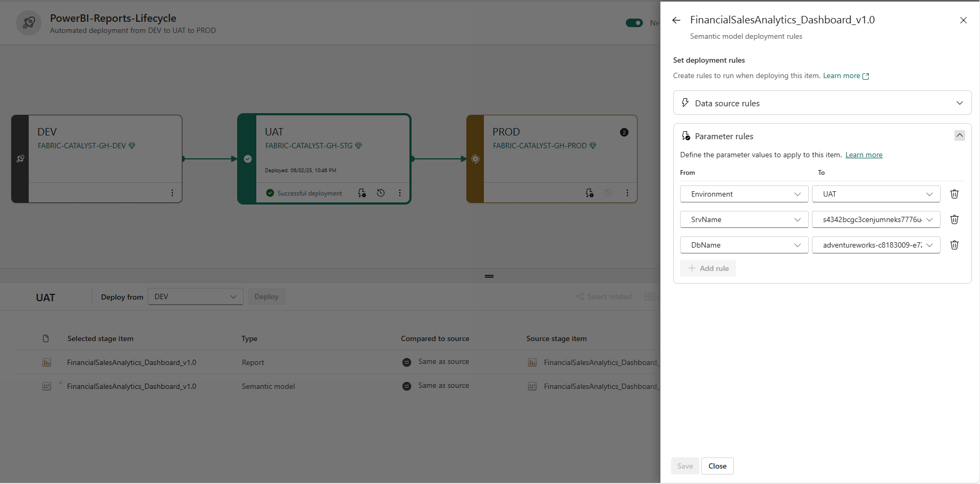Open the SrvName From dropdown
The width and height of the screenshot is (980, 484).
744,219
